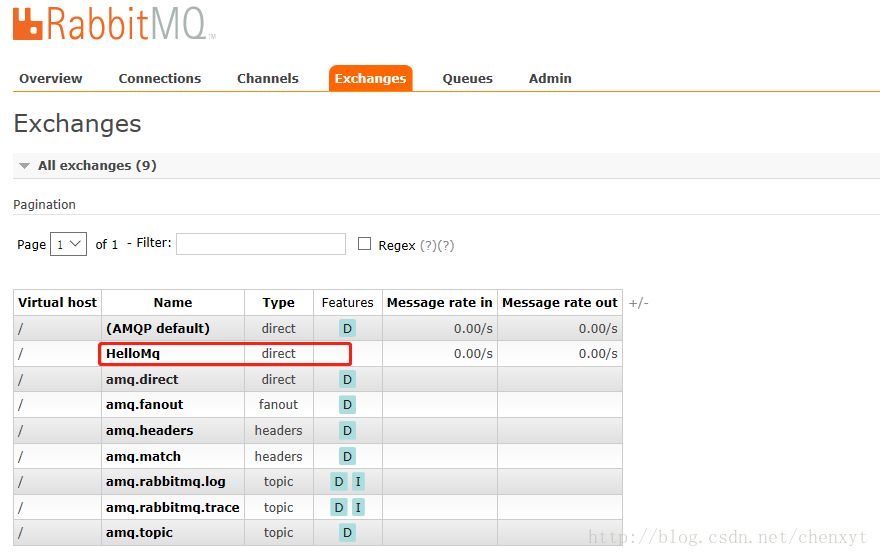880x557 pixels.
Task: Sort by the Virtual host column header
Action: coord(57,303)
